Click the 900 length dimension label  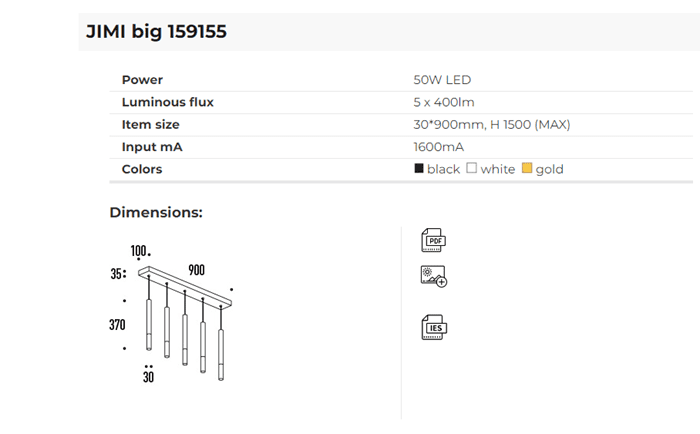[x=196, y=271]
